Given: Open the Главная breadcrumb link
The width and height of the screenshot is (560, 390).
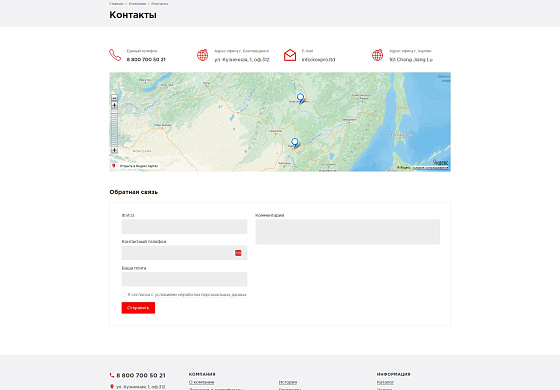Looking at the screenshot, I should [116, 4].
